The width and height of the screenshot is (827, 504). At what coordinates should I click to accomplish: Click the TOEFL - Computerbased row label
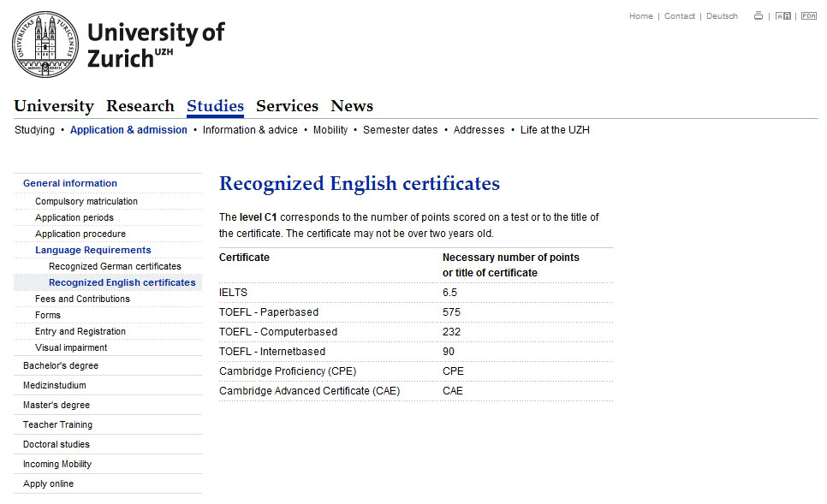point(278,332)
